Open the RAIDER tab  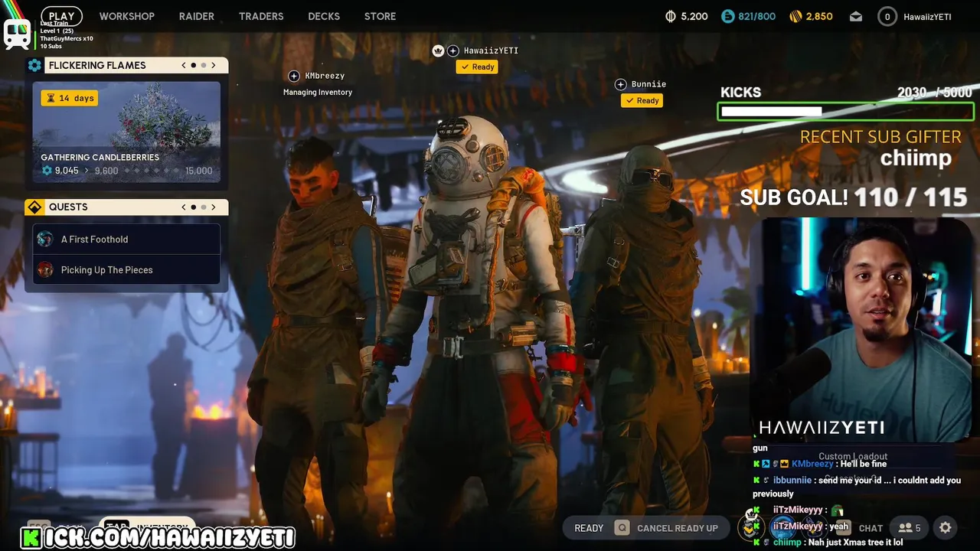[x=197, y=16]
